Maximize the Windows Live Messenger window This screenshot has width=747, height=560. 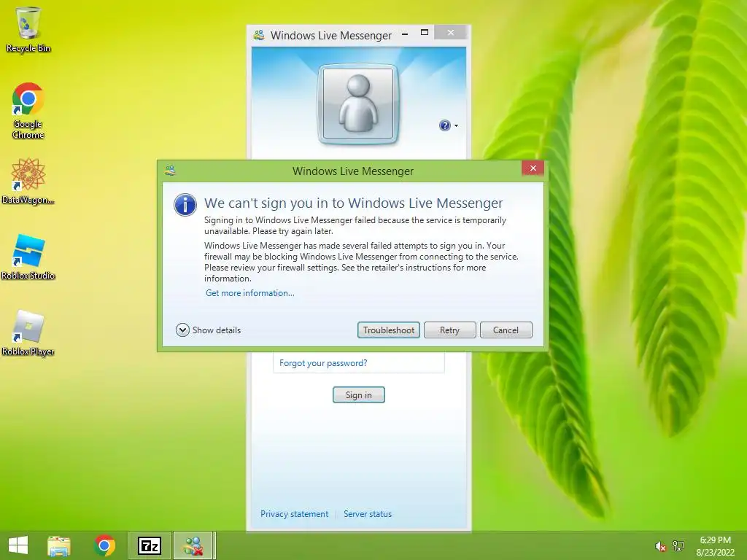coord(425,33)
